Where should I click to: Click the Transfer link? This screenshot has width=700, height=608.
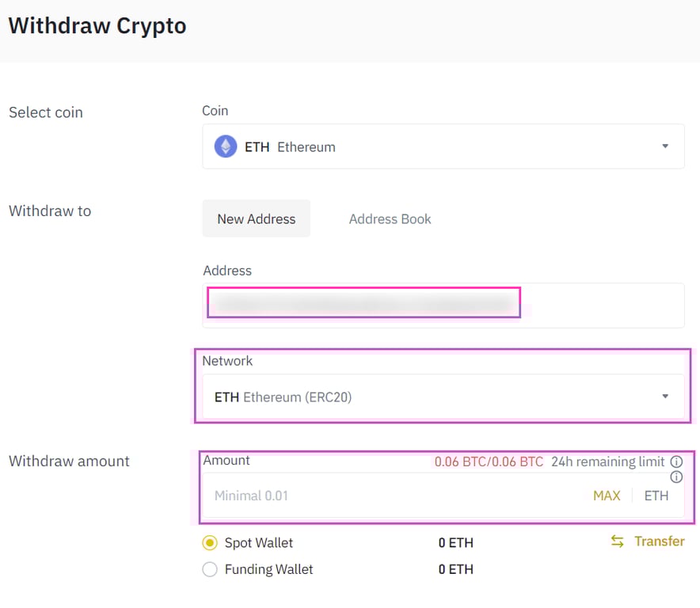(659, 541)
